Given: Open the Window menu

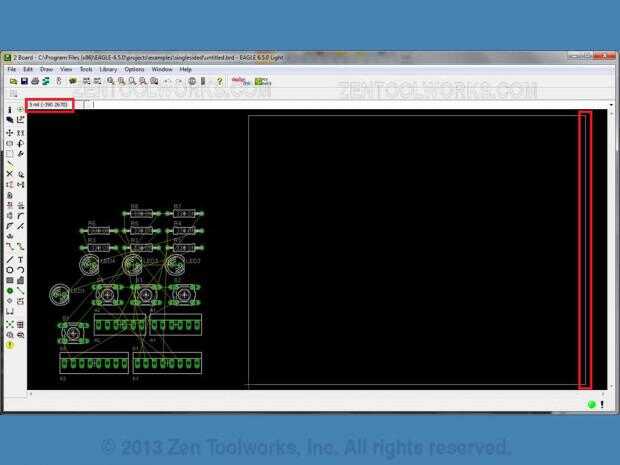Looking at the screenshot, I should (162, 69).
